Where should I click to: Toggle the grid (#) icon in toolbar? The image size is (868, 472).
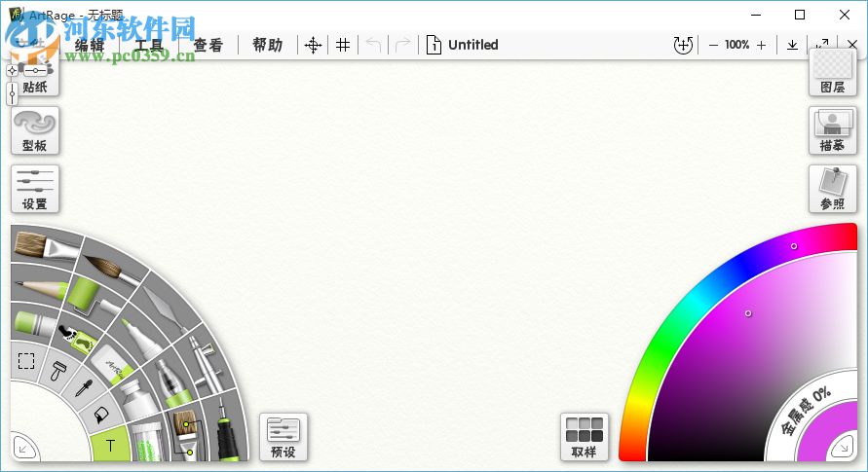coord(343,45)
